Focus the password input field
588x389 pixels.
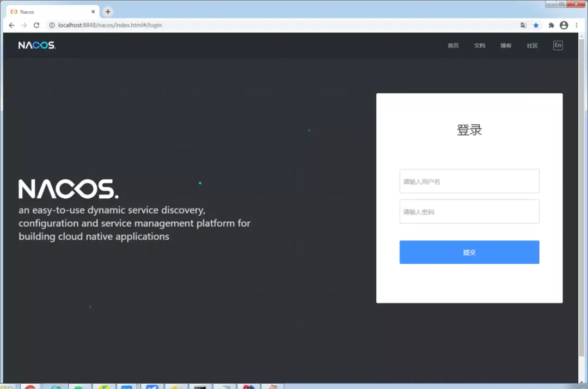click(469, 211)
